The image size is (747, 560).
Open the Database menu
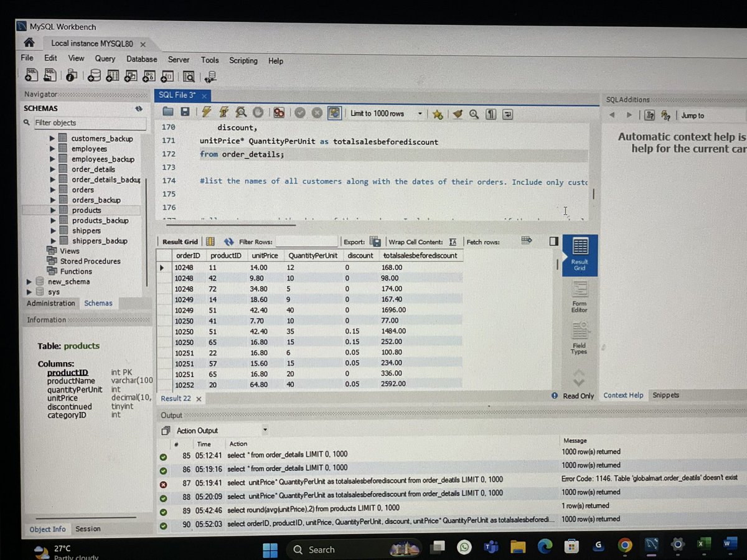[x=142, y=59]
